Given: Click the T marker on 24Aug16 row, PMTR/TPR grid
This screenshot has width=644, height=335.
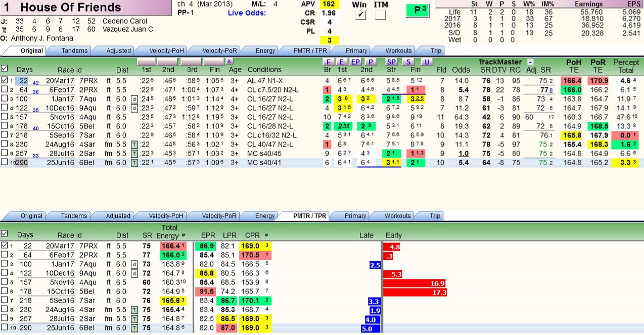Looking at the screenshot, I should click(x=134, y=310).
